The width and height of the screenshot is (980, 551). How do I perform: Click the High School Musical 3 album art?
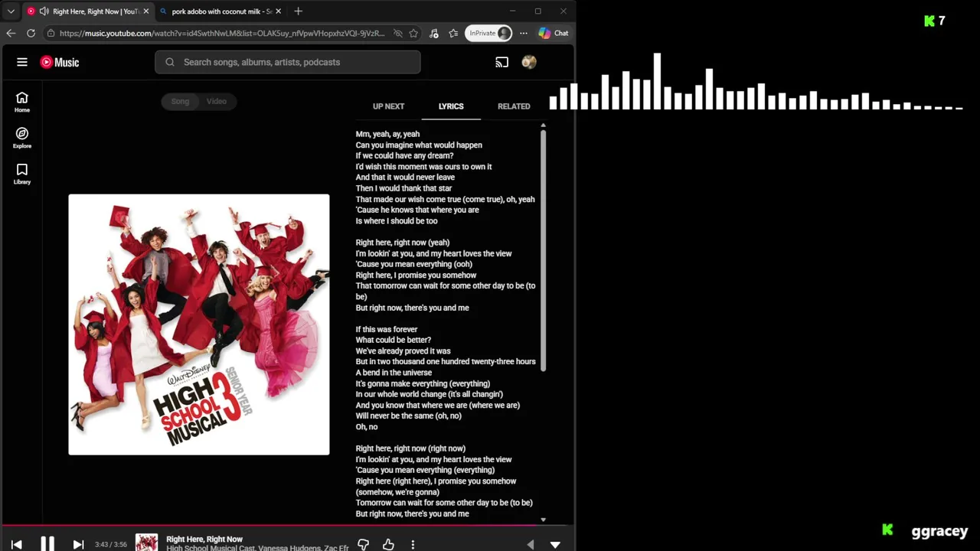199,324
